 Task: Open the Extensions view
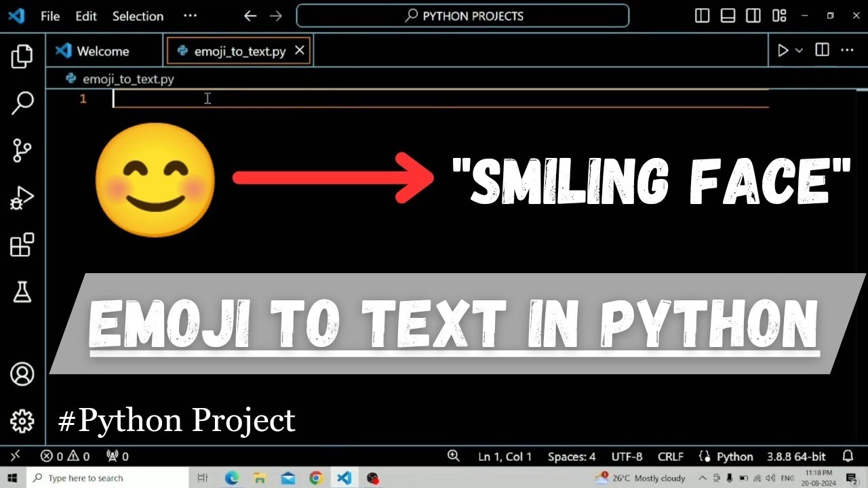[x=22, y=245]
